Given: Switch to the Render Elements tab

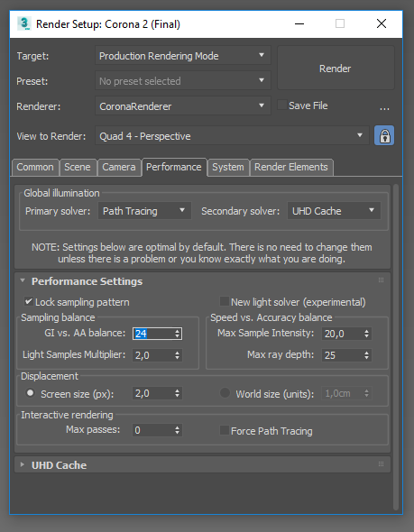Looking at the screenshot, I should [291, 168].
